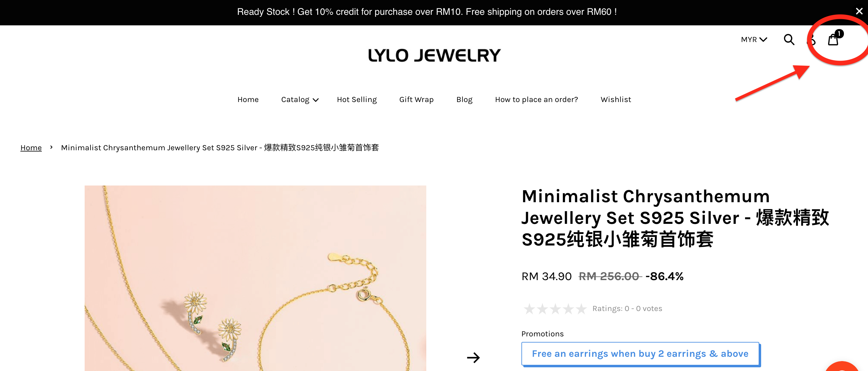This screenshot has width=868, height=371.
Task: Open the MYR currency dropdown
Action: (754, 40)
